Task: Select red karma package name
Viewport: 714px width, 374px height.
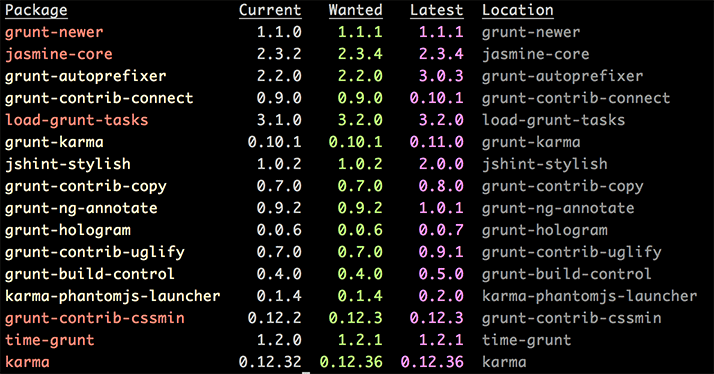Action: tap(27, 362)
